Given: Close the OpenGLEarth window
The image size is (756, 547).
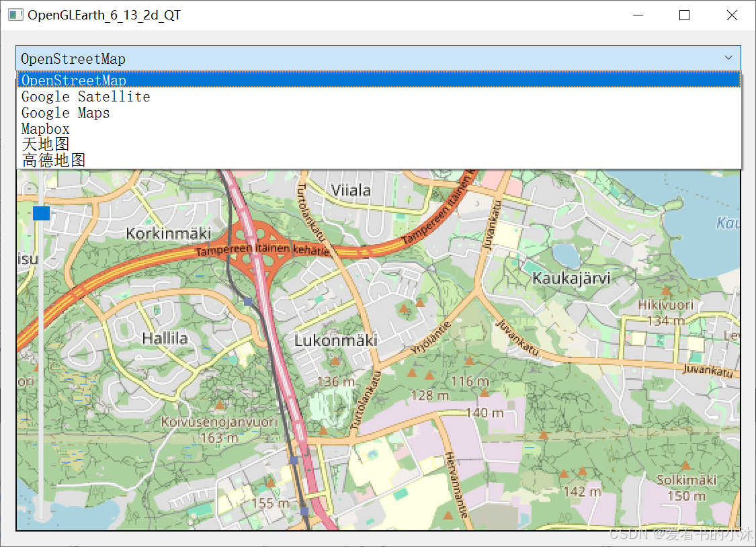Looking at the screenshot, I should point(732,15).
